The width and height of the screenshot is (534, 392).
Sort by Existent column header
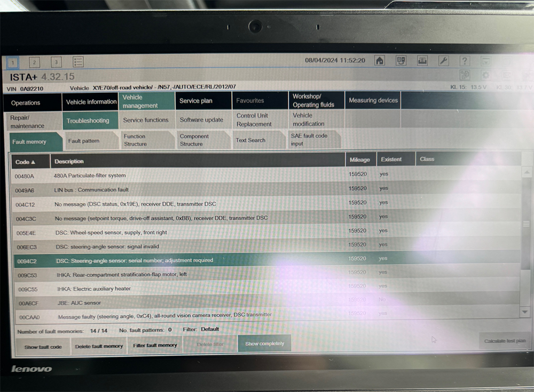395,159
